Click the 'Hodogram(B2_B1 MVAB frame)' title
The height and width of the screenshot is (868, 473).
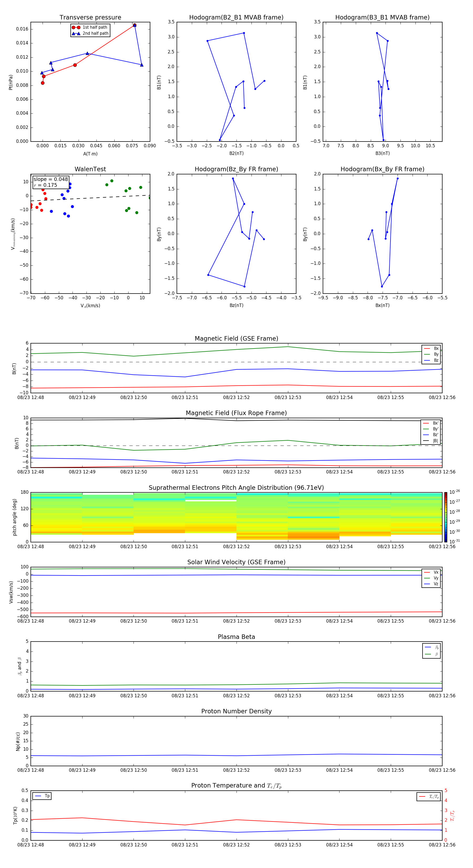[236, 17]
